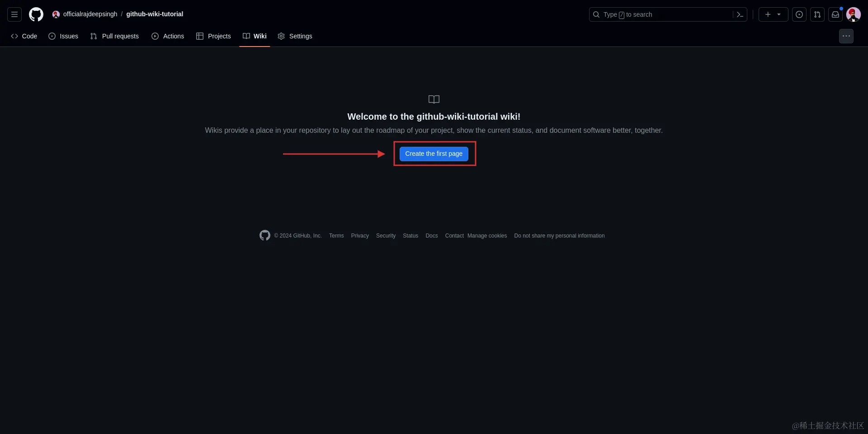
Task: Open the Docs footer link
Action: tap(432, 236)
